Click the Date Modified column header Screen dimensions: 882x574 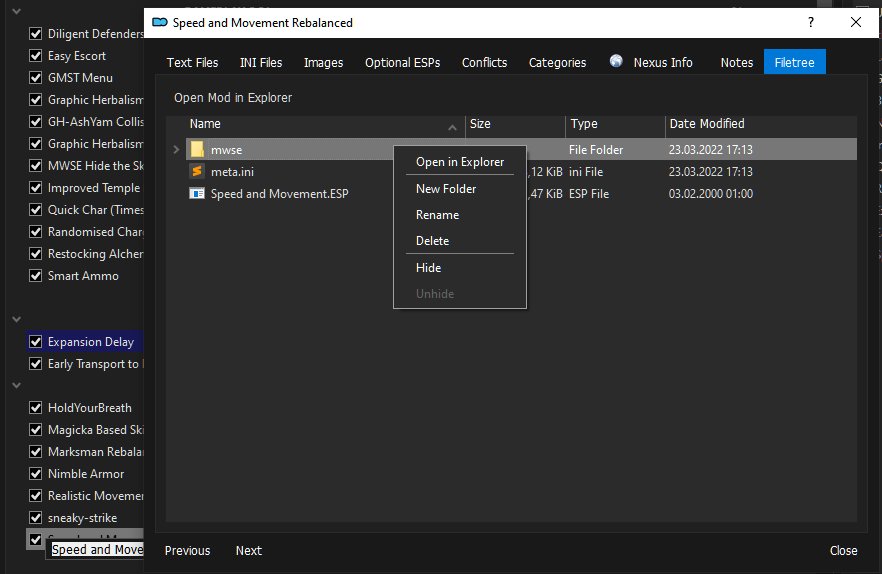pos(707,124)
